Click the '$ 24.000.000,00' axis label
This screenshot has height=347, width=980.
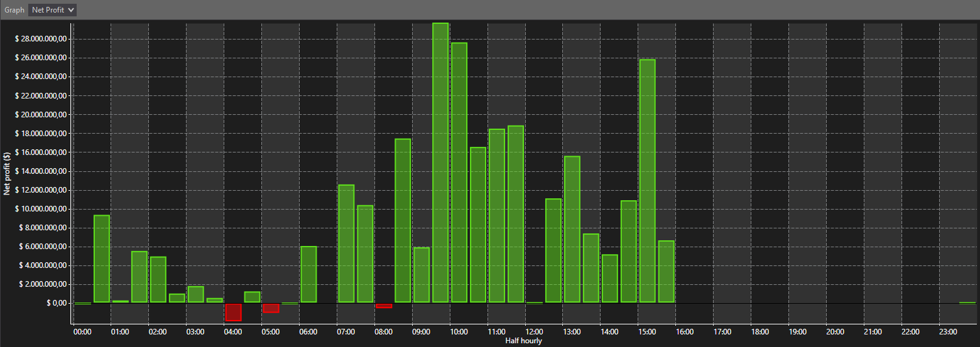pos(40,77)
